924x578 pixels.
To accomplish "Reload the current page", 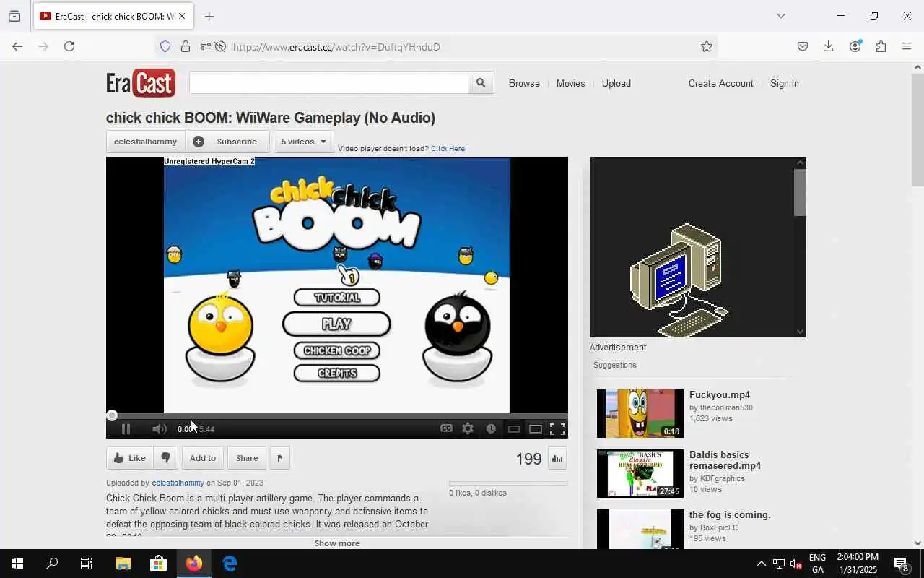I will (69, 46).
